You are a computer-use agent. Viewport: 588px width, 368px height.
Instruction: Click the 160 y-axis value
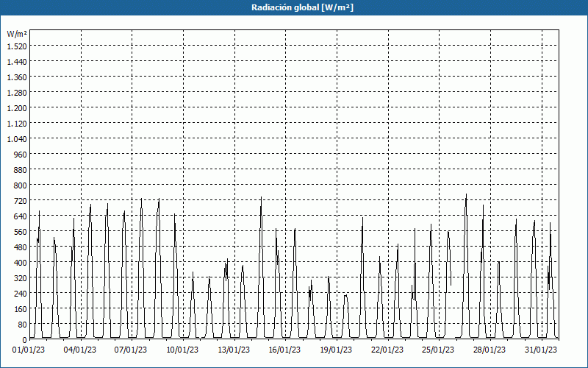(21, 309)
